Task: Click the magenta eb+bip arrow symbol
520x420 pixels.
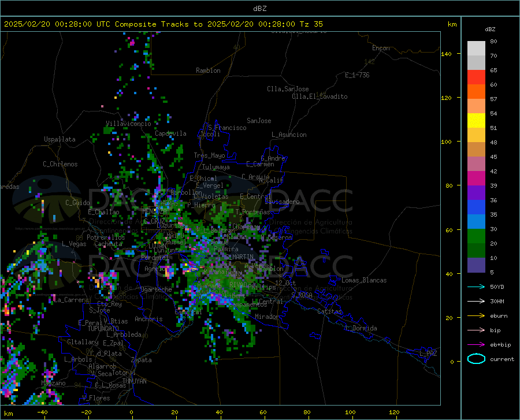Action: [x=476, y=345]
